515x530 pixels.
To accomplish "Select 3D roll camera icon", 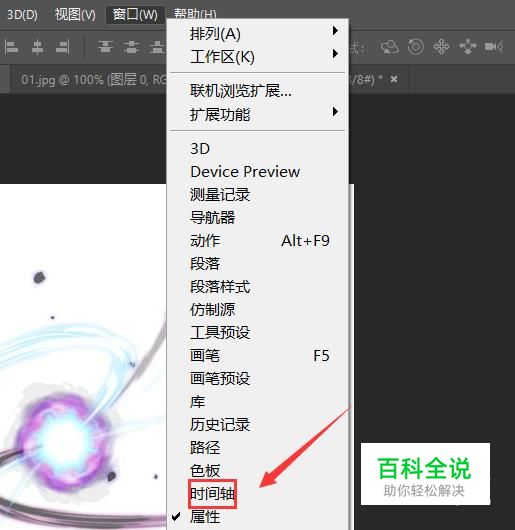I will pyautogui.click(x=416, y=47).
